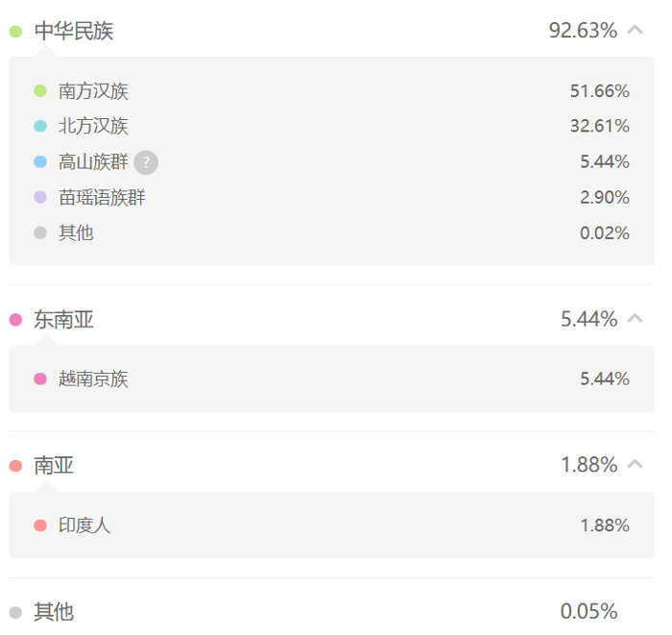Viewport: 672px width, 635px height.
Task: Collapse the 中华民族 section chevron
Action: click(x=636, y=30)
